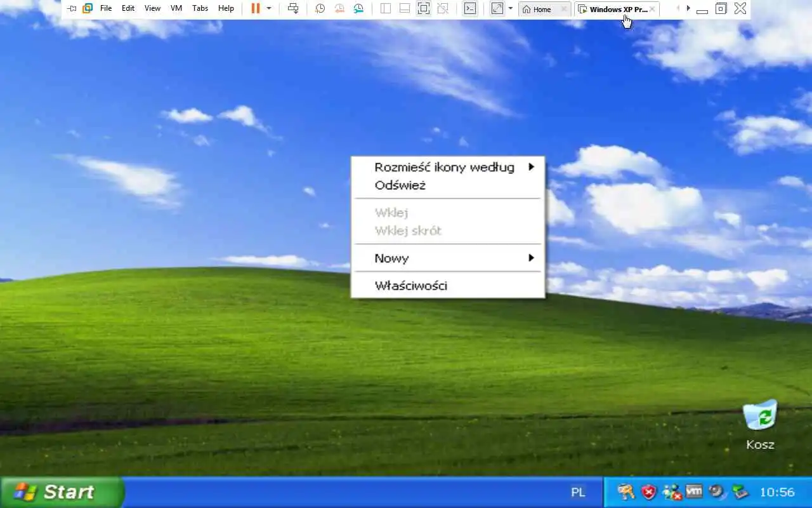Open the File menu
Screen dimensions: 812x508
(x=106, y=9)
